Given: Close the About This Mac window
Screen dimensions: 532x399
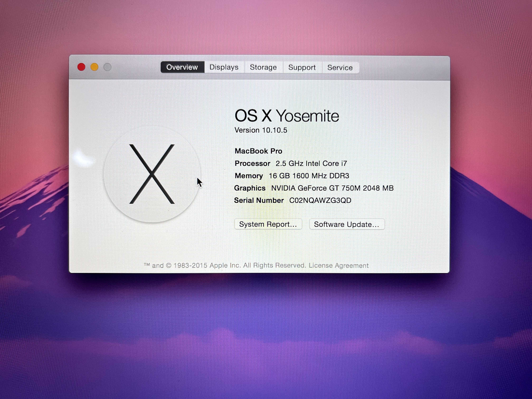Looking at the screenshot, I should [81, 67].
